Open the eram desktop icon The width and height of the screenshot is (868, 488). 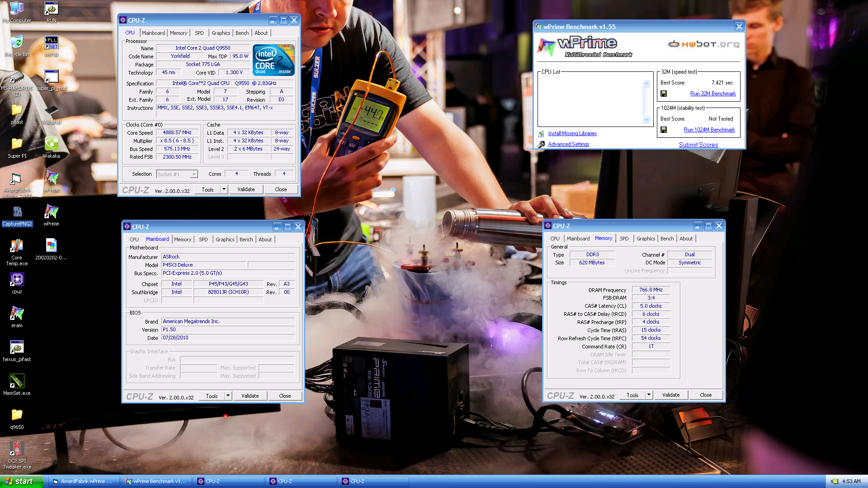point(17,317)
